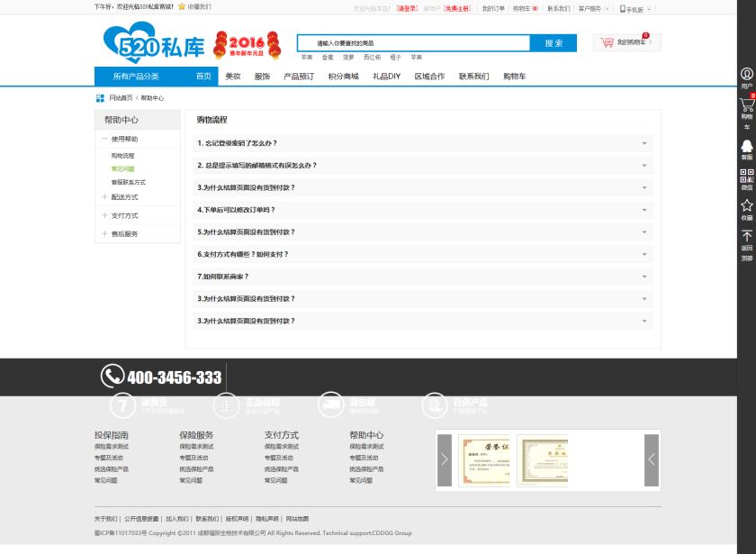Expand the 支付方式 section in help sidebar

point(104,215)
